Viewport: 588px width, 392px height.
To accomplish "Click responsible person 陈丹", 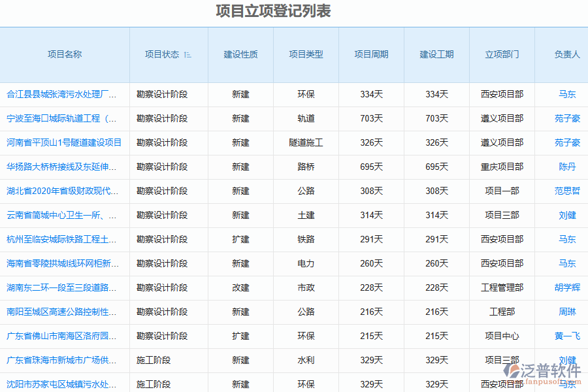I will (x=567, y=167).
